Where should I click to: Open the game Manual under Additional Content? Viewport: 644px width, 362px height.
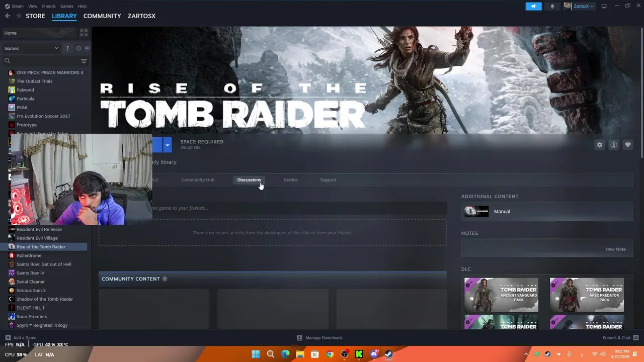tap(547, 212)
